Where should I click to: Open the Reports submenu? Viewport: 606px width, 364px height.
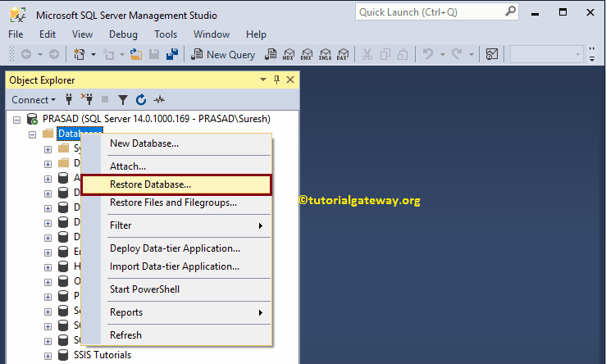(177, 312)
